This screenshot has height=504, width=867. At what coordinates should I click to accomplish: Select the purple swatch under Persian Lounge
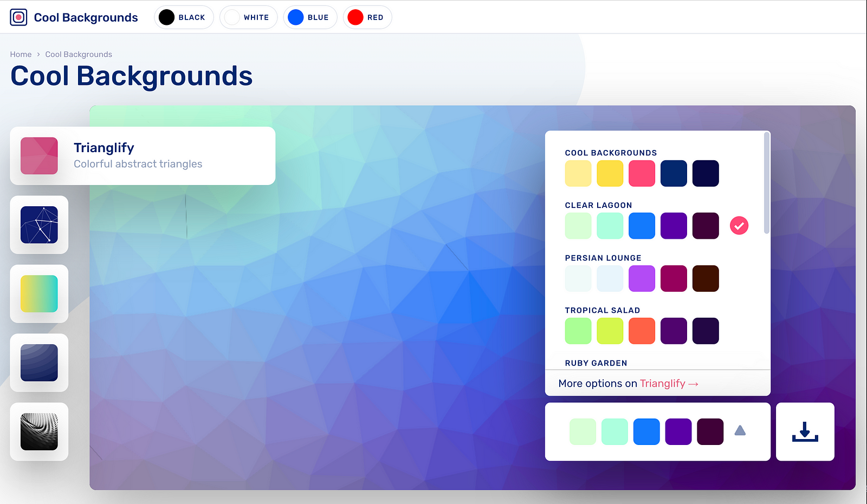tap(642, 278)
